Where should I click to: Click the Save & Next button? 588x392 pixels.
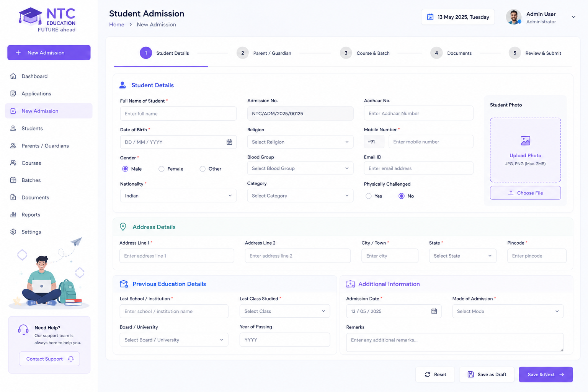pyautogui.click(x=546, y=374)
